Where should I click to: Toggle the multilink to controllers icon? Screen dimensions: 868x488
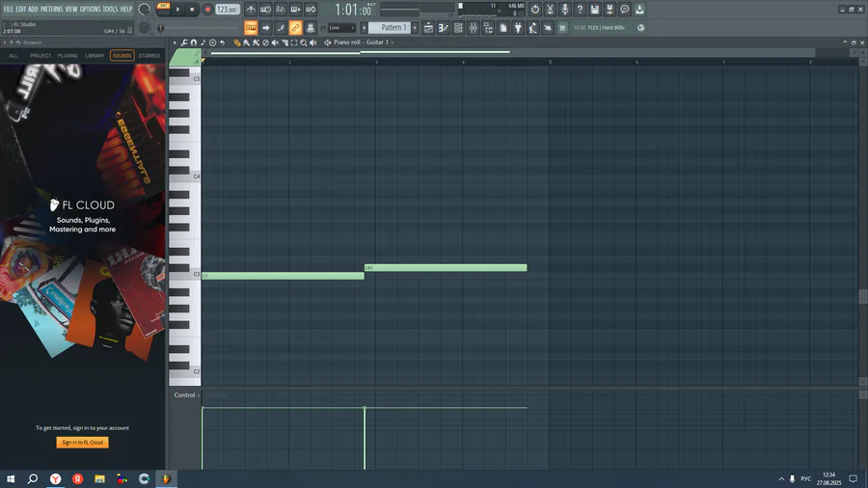311,28
